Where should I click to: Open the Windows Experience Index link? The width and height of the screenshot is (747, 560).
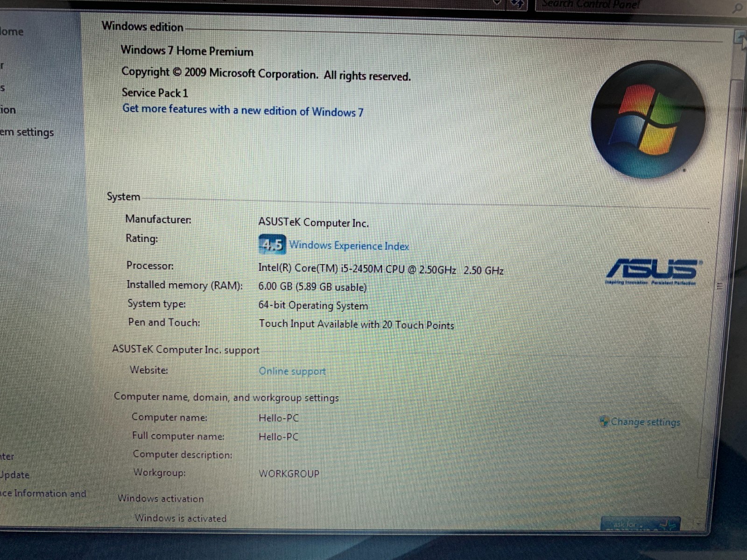pos(349,245)
